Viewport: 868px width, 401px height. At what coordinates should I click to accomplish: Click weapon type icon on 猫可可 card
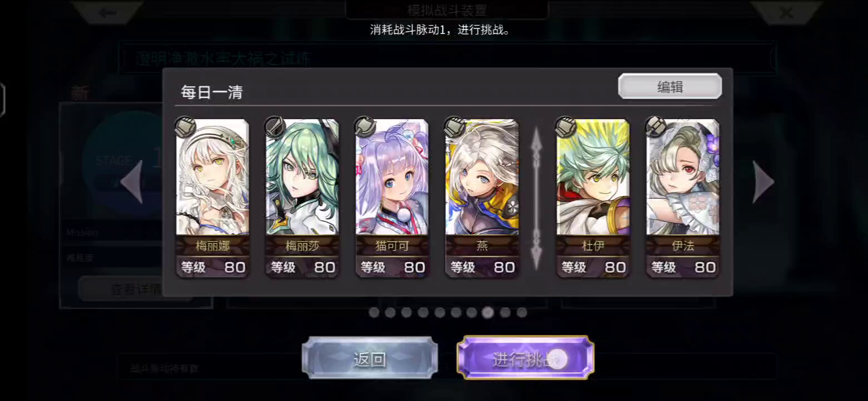pyautogui.click(x=364, y=128)
